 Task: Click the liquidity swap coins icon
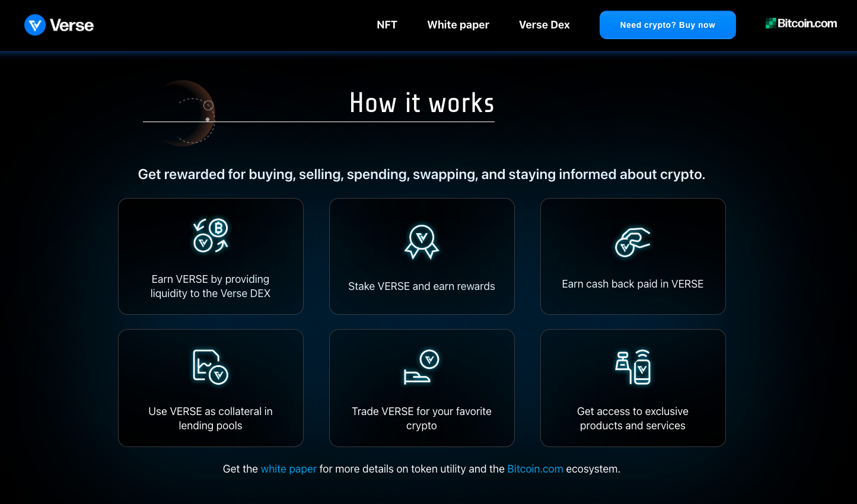211,235
